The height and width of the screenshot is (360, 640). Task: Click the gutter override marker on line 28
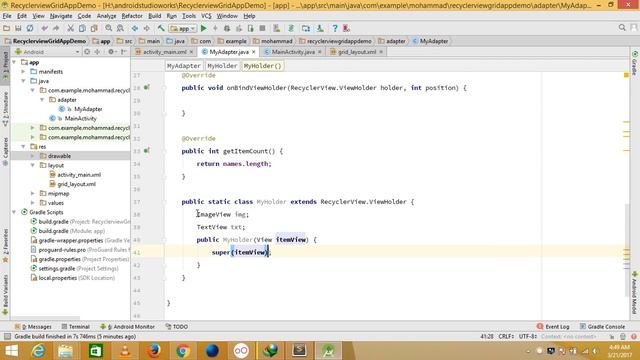(147, 87)
